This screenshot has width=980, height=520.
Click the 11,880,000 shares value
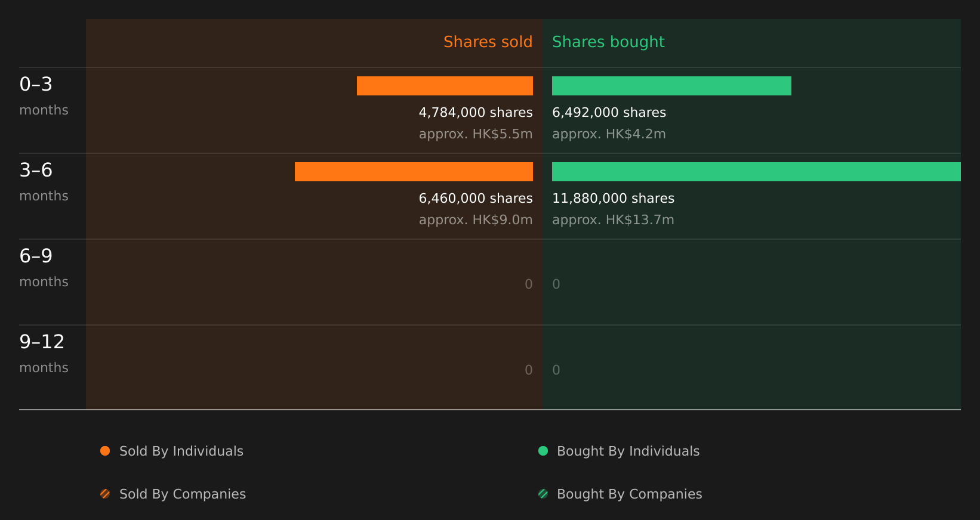(x=613, y=199)
